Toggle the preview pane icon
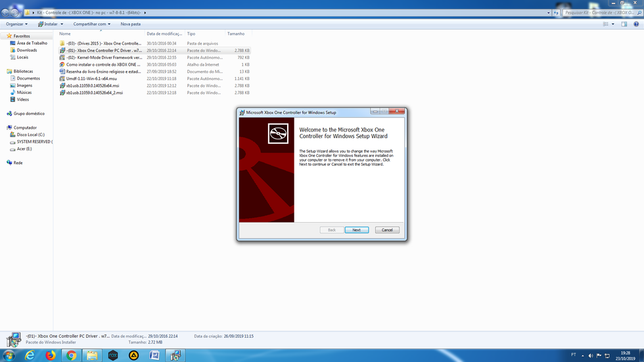The height and width of the screenshot is (362, 644). click(624, 24)
